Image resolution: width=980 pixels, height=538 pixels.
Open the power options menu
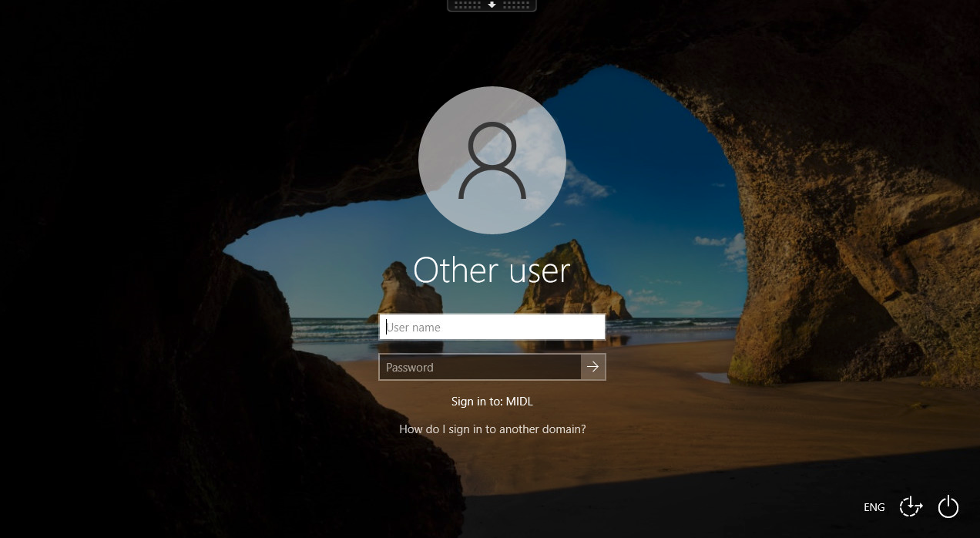[948, 506]
